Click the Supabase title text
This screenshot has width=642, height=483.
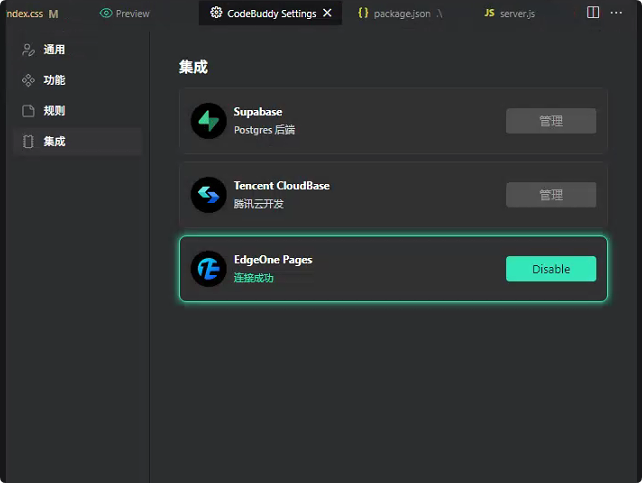[258, 112]
